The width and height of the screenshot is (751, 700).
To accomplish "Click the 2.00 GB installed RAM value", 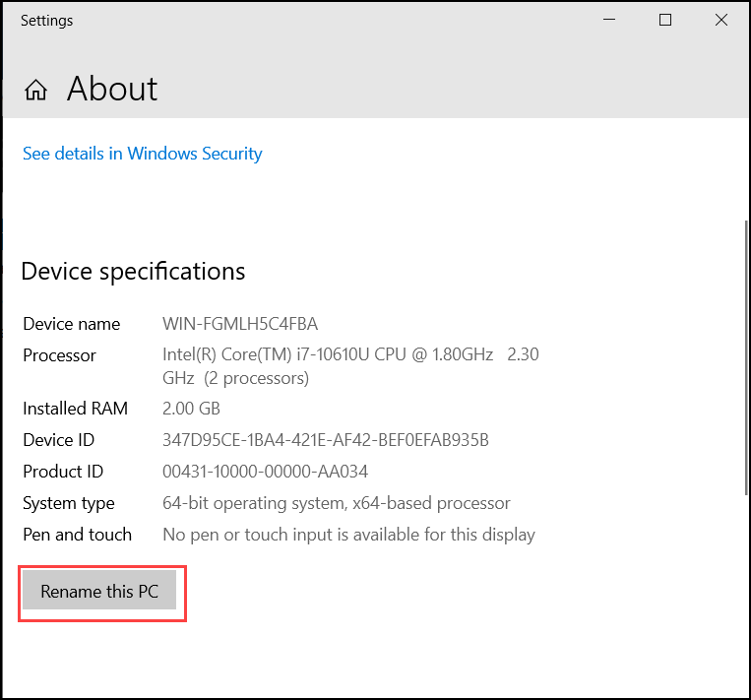I will pyautogui.click(x=191, y=409).
